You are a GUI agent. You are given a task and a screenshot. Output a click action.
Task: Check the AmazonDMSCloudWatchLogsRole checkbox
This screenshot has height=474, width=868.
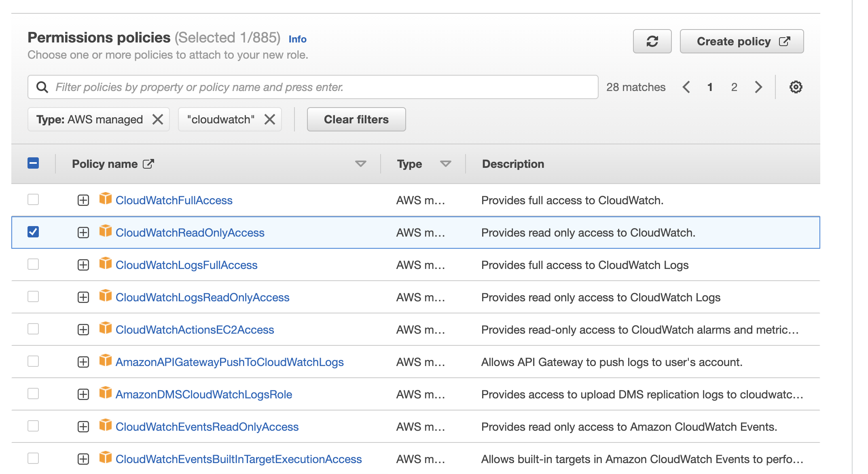point(33,394)
